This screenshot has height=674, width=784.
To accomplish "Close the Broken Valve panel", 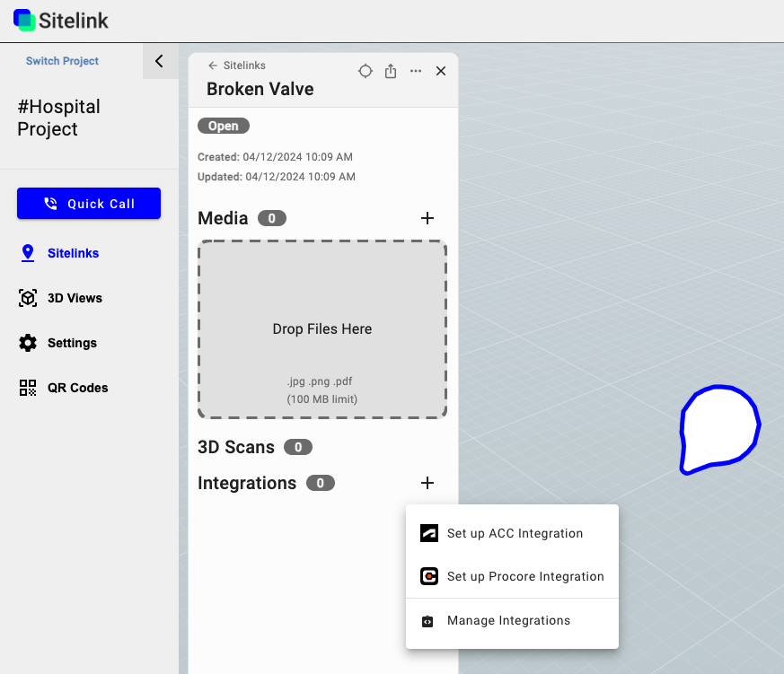I will pyautogui.click(x=441, y=71).
